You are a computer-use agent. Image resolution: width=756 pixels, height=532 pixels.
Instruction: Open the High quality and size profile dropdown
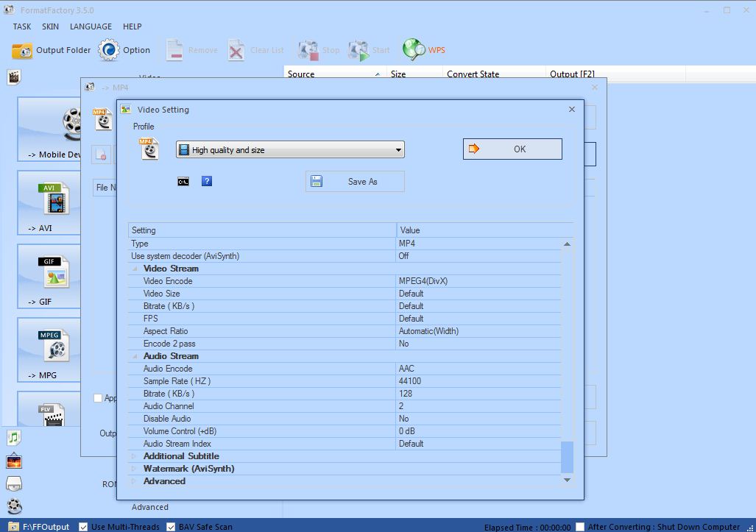pyautogui.click(x=290, y=150)
